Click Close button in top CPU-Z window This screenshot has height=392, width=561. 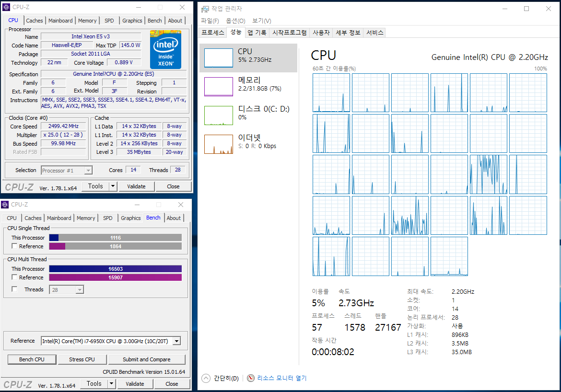[x=173, y=186]
